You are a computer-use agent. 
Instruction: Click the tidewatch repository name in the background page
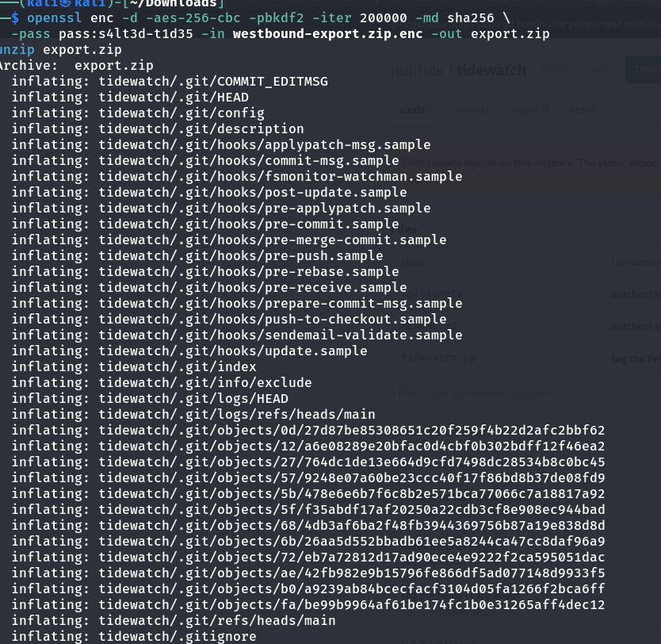[x=491, y=70]
